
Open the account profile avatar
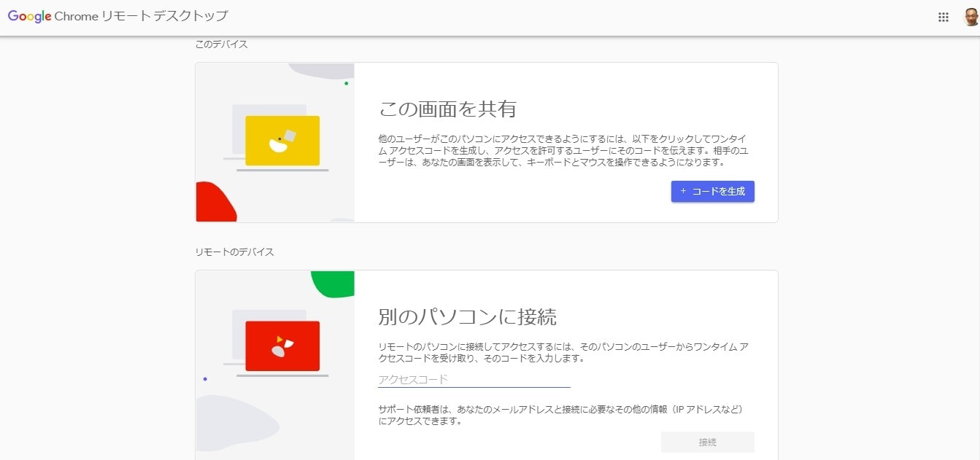click(x=971, y=17)
